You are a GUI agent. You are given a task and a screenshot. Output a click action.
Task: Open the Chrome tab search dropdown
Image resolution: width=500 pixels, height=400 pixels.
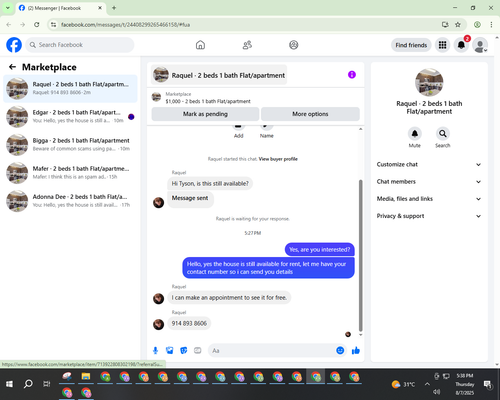tap(8, 8)
